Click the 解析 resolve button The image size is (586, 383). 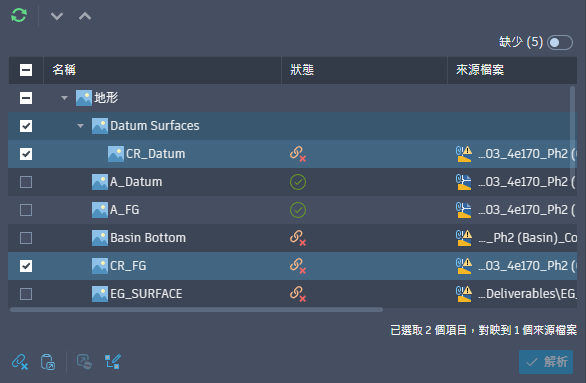point(546,362)
